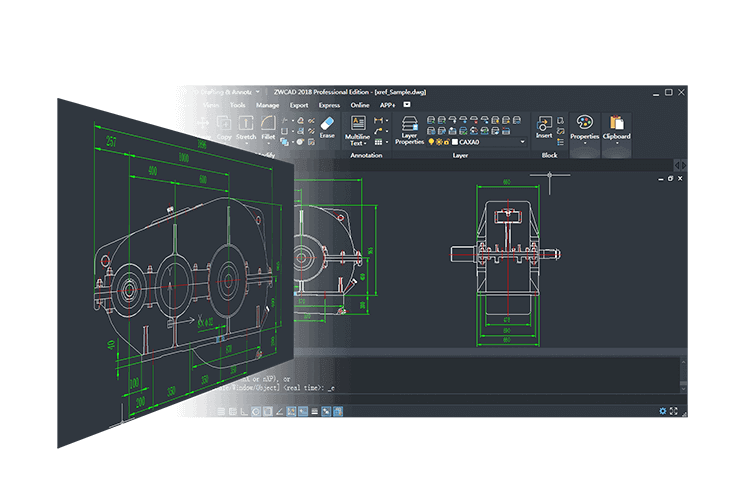Toggle grid display in status bar

(x=233, y=411)
